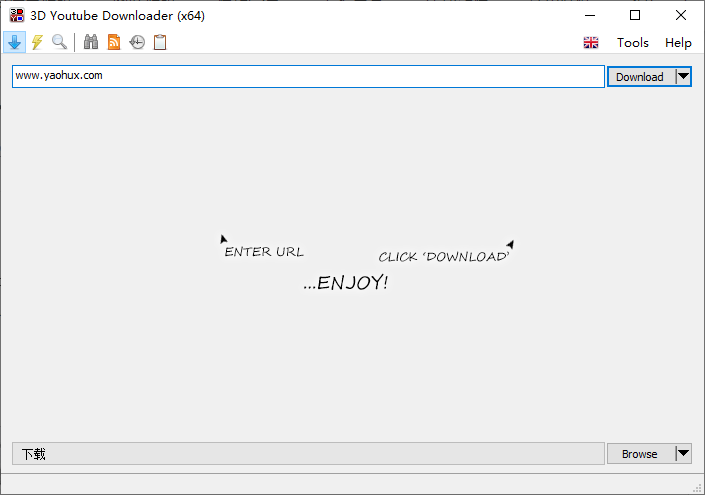The height and width of the screenshot is (495, 705).
Task: Click the 3D Youtube Downloader app icon
Action: point(17,15)
